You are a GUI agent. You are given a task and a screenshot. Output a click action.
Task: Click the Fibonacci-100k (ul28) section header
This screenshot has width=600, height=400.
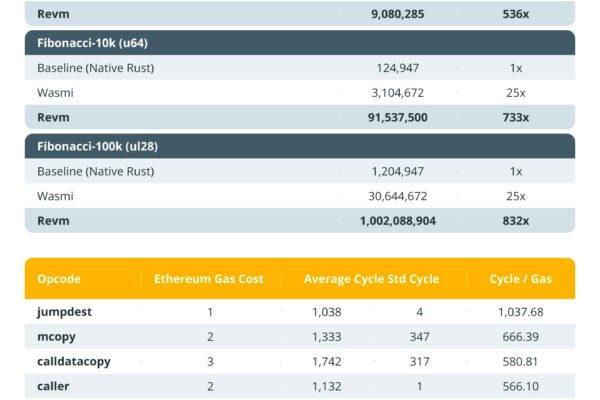pyautogui.click(x=300, y=146)
